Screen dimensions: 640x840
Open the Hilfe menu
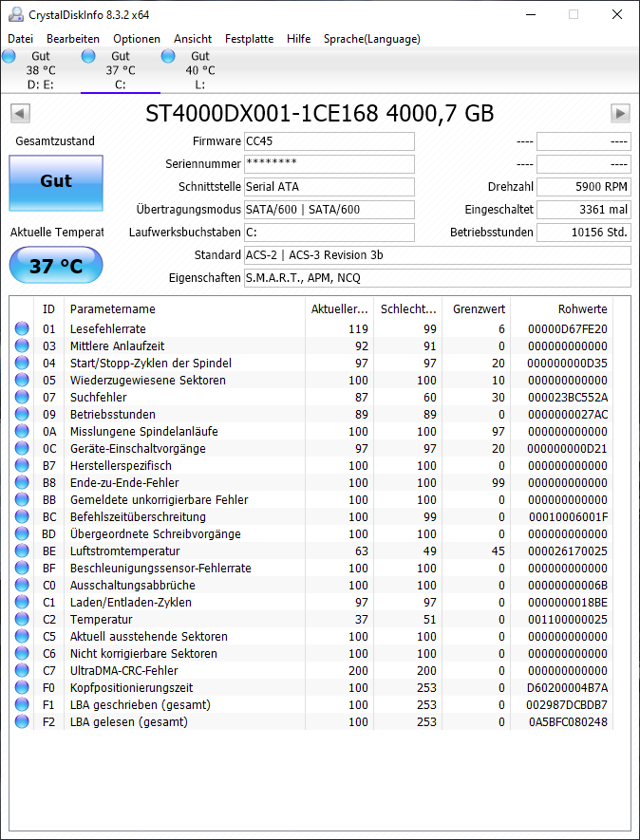tap(298, 39)
